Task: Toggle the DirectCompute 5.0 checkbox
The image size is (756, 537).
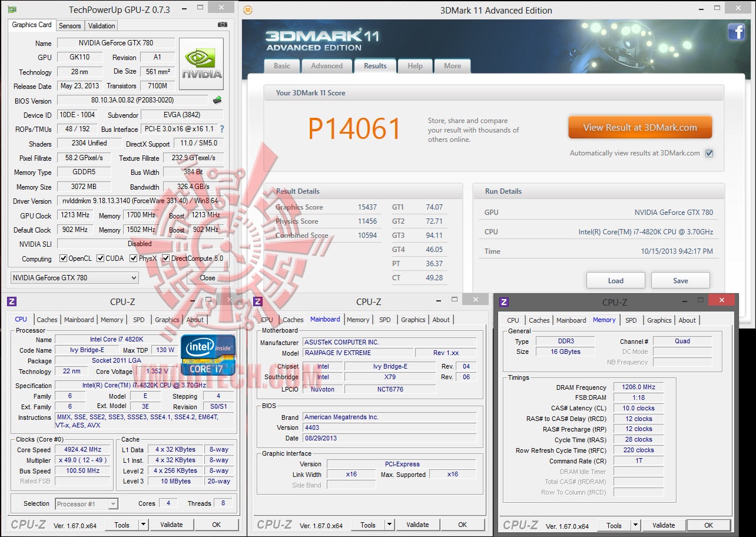Action: click(166, 258)
